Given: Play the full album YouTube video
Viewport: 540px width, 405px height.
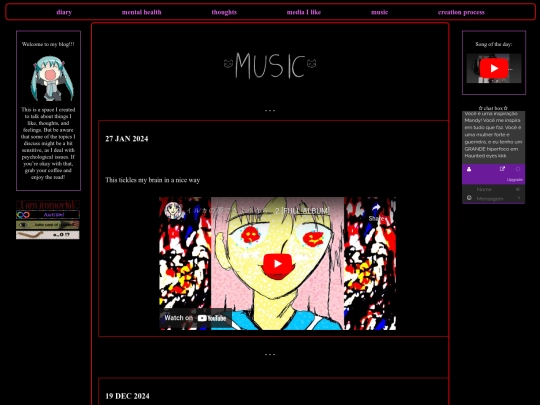Looking at the screenshot, I should click(x=278, y=264).
